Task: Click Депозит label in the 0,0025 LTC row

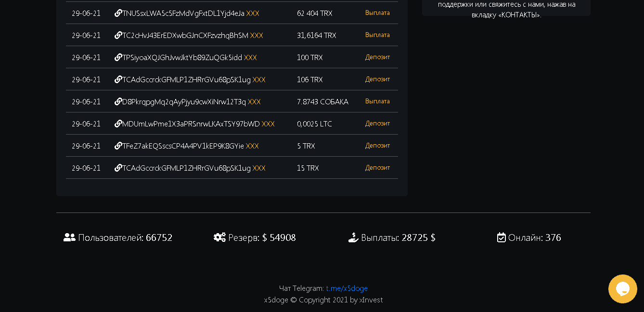Action: coord(377,124)
